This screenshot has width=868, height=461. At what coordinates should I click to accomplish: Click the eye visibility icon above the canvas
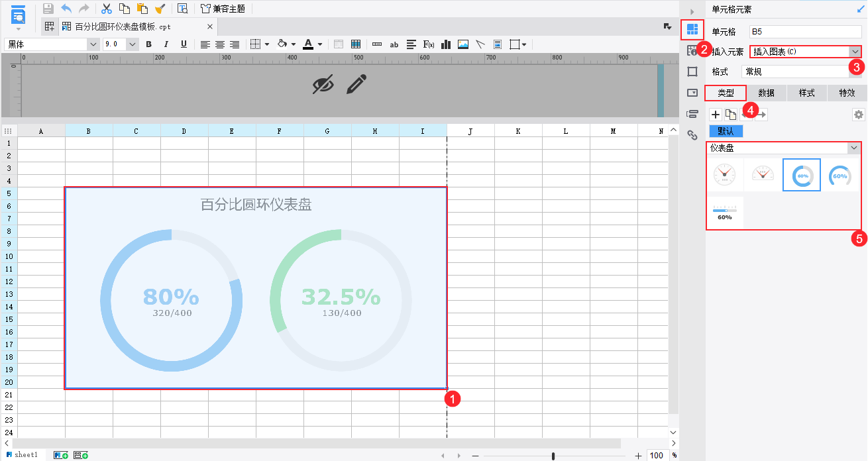coord(323,84)
